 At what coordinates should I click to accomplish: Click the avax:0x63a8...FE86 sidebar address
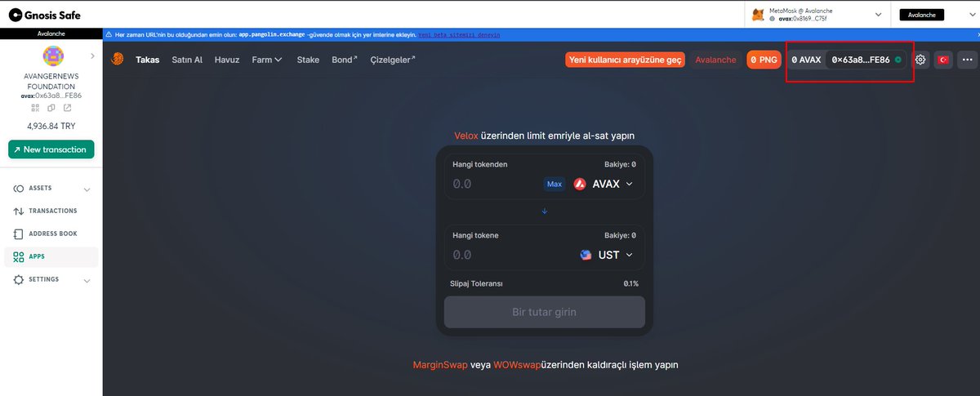(51, 96)
